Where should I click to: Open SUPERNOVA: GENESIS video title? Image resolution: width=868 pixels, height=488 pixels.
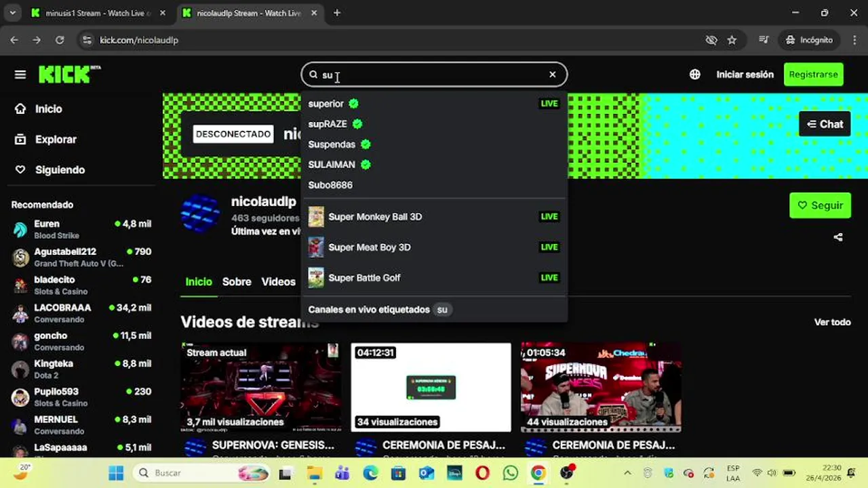273,445
